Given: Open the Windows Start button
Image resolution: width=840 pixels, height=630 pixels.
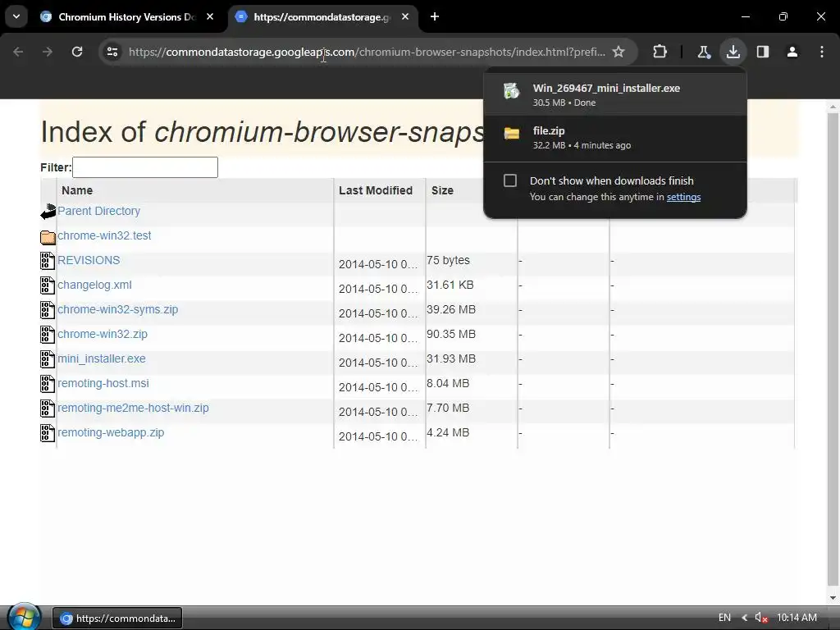Looking at the screenshot, I should click(23, 616).
